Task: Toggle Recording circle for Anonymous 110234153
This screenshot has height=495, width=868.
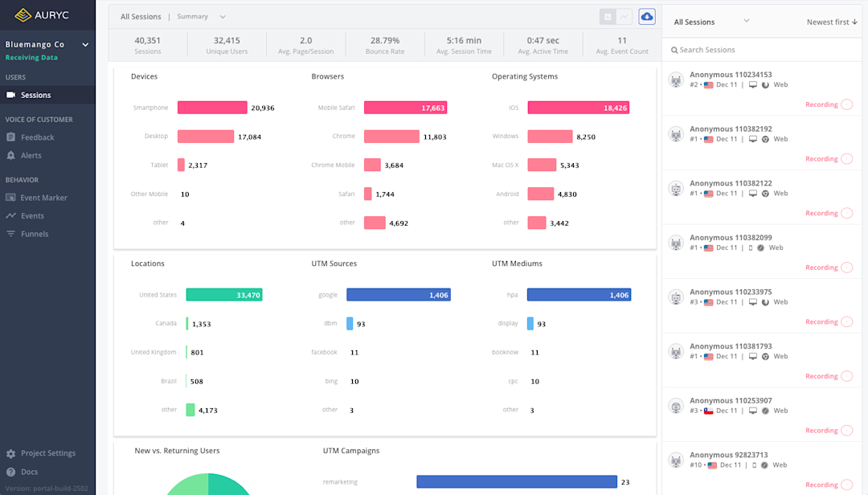Action: 847,104
